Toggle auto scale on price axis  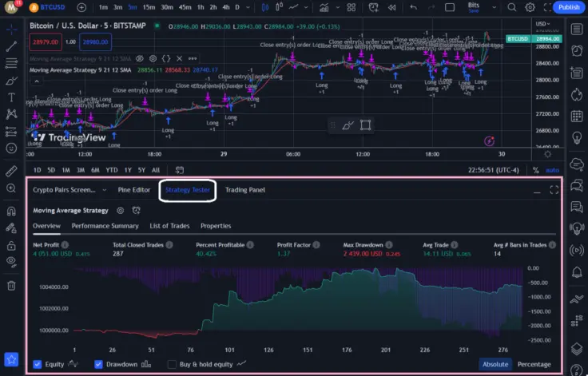point(552,170)
